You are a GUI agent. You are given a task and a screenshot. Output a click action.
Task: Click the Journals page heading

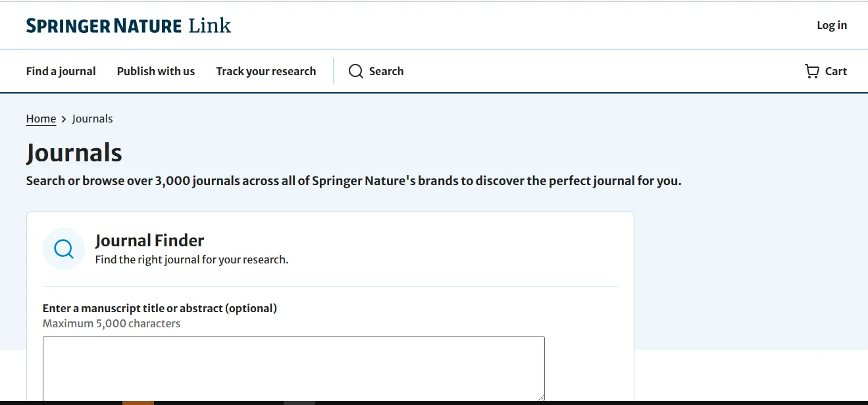coord(74,153)
